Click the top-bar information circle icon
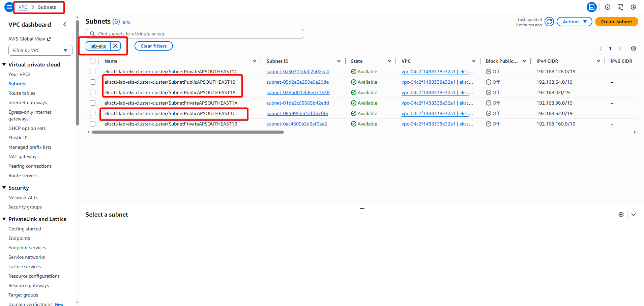 pyautogui.click(x=608, y=7)
